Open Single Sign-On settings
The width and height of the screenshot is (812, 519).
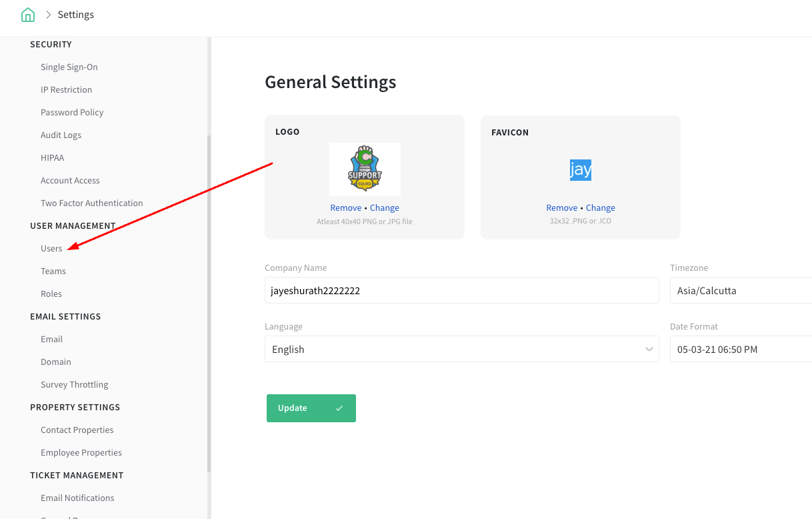pos(69,67)
